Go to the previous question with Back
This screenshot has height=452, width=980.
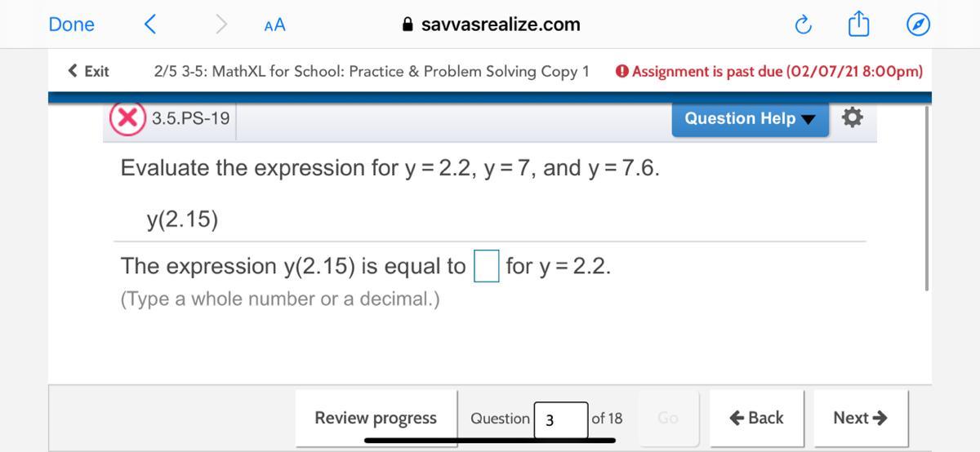[x=756, y=418]
